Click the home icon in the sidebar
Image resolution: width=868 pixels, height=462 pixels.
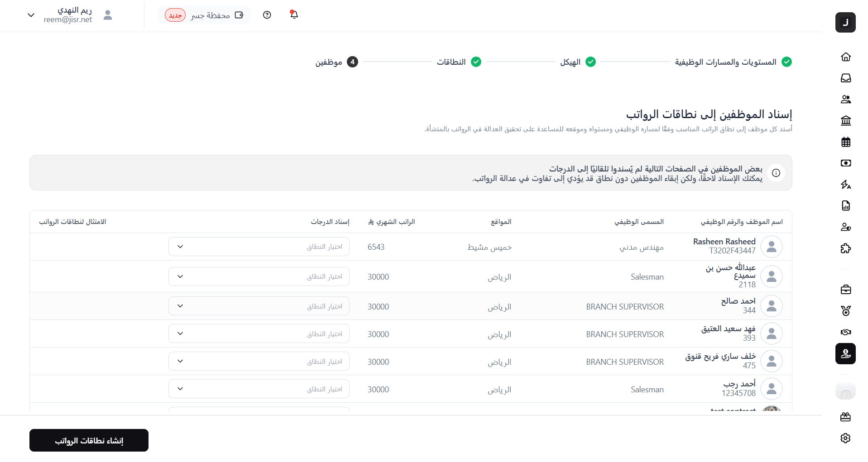pos(845,57)
